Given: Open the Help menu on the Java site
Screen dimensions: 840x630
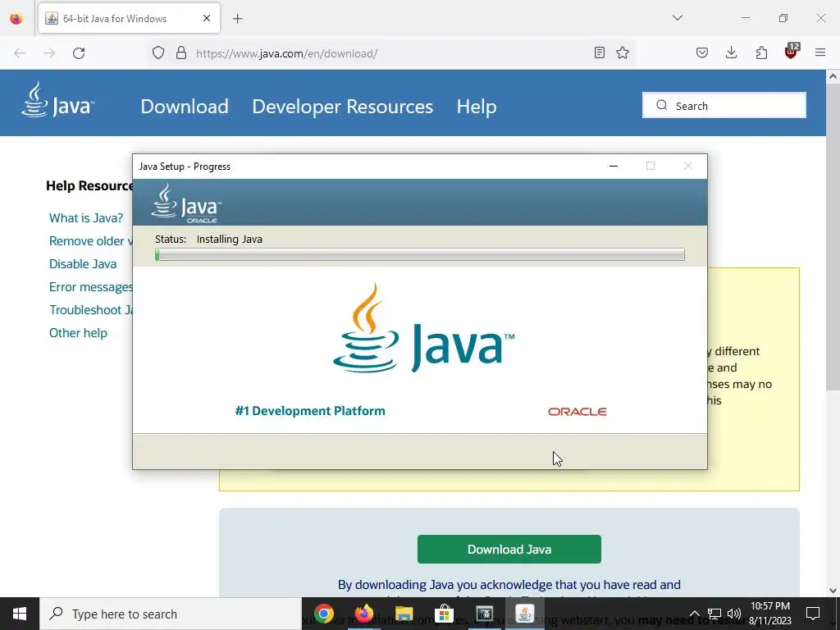Looking at the screenshot, I should point(477,107).
